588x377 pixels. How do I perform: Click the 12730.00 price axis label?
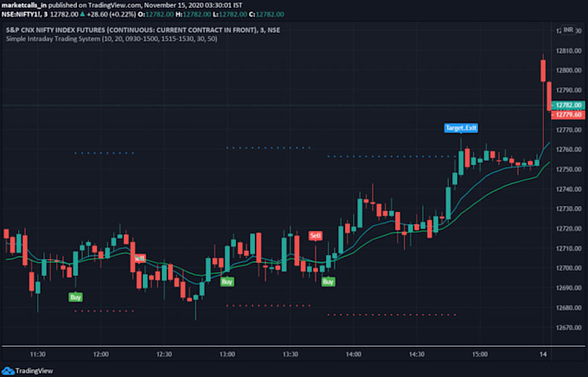(568, 209)
